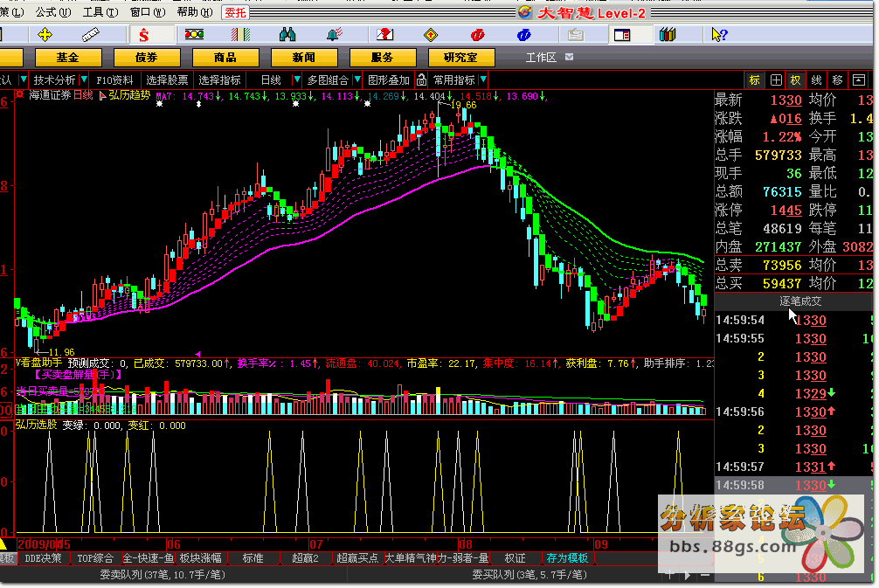
Task: Open the 常用指标 dropdown arrow
Action: (x=483, y=80)
